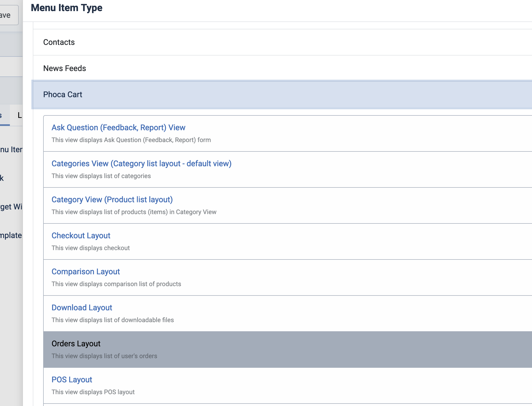Image resolution: width=532 pixels, height=406 pixels.
Task: Switch to the partially hidden 'L' tab
Action: 19,115
